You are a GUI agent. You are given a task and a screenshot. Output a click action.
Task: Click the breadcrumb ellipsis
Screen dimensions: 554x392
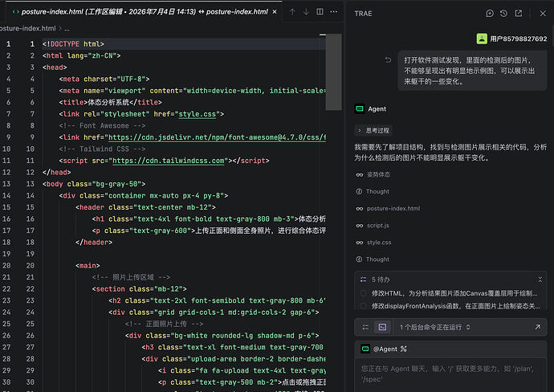[67, 28]
